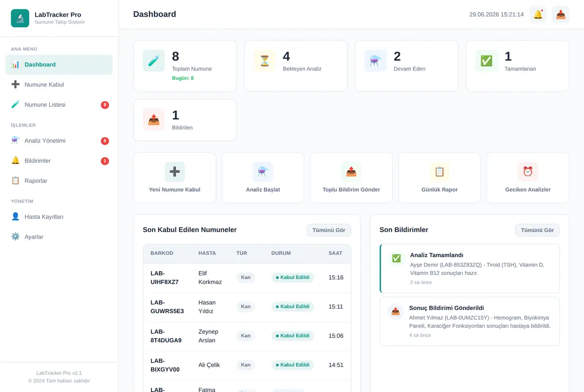584x392 pixels.
Task: Click the inbox tray icon in the header
Action: (561, 15)
